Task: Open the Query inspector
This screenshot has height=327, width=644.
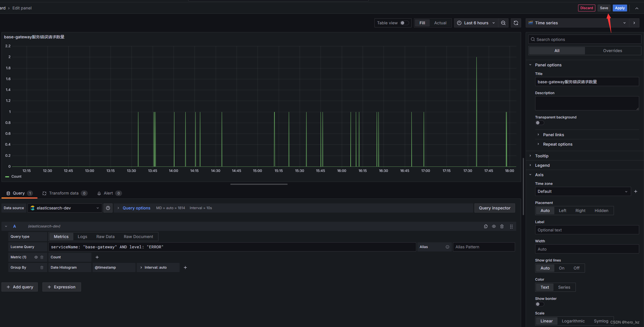Action: (x=494, y=208)
